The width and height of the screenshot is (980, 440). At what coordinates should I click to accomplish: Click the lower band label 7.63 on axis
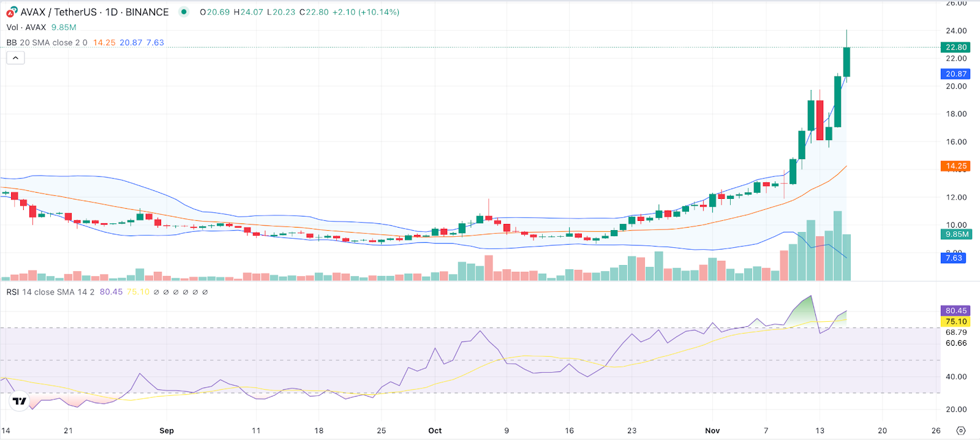coord(954,258)
